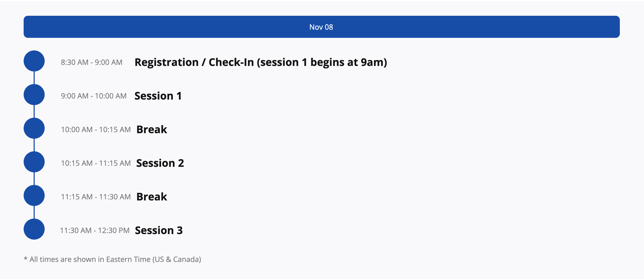644x279 pixels.
Task: Open the Session 2 title
Action: 160,163
